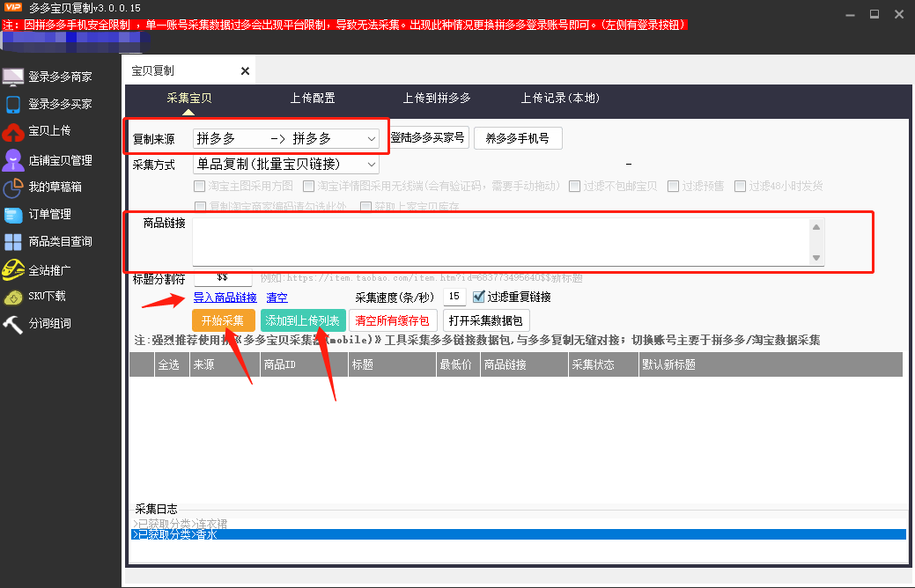The width and height of the screenshot is (915, 588).
Task: Click the 商品链接 table column header
Action: (525, 364)
